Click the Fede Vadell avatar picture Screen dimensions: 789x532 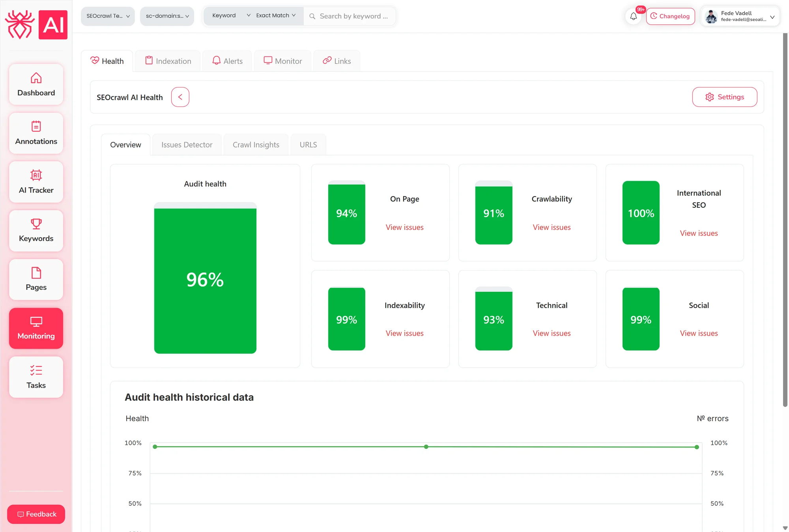point(711,16)
